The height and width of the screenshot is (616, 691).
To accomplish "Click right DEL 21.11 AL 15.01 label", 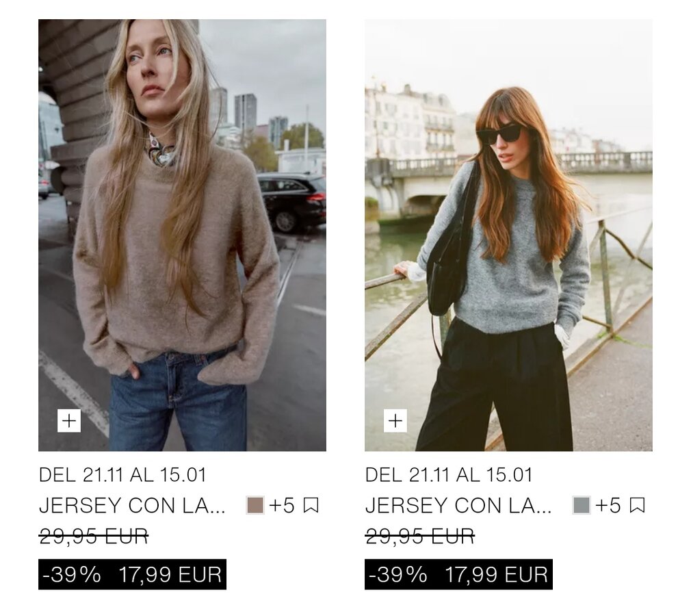I will [449, 475].
